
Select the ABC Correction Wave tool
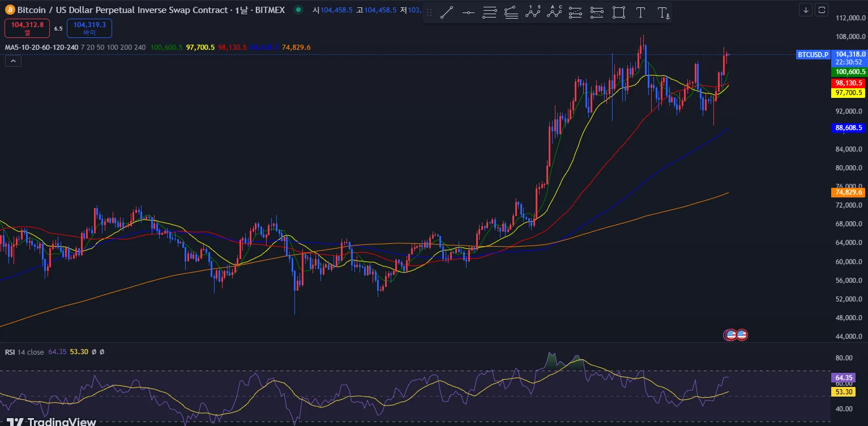pyautogui.click(x=554, y=12)
